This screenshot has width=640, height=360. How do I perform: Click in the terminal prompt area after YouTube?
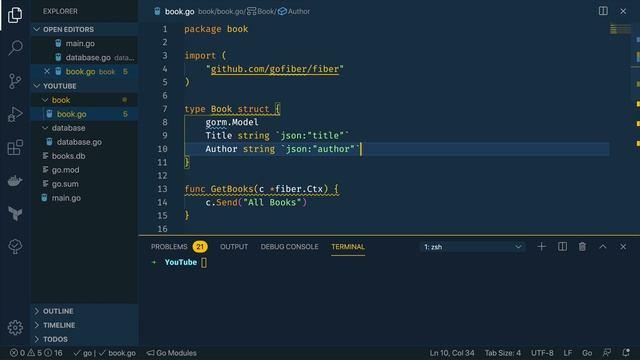(204, 262)
